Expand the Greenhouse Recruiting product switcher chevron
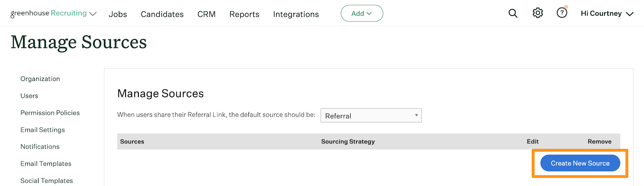644x186 pixels. point(93,14)
